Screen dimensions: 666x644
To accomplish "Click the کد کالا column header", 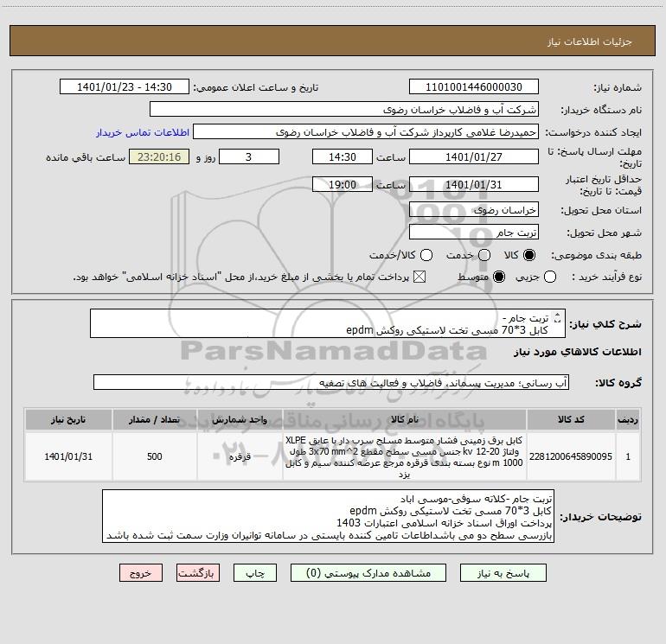I will pos(571,419).
